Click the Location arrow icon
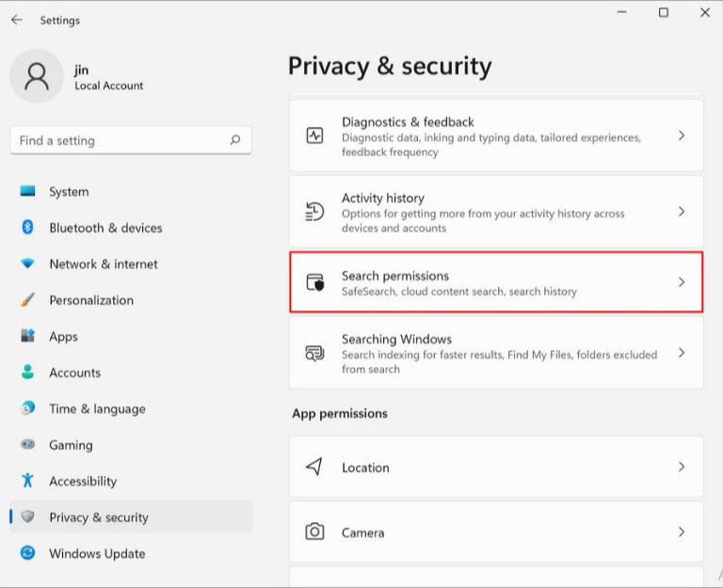This screenshot has height=588, width=723. 314,467
